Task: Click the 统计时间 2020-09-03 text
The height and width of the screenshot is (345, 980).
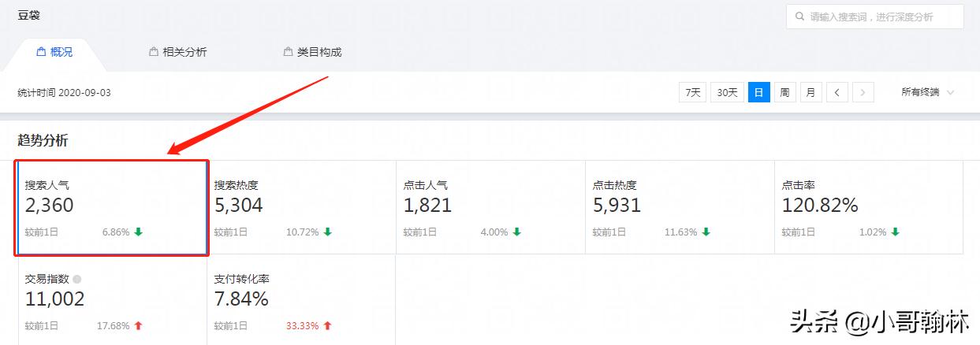Action: (65, 92)
